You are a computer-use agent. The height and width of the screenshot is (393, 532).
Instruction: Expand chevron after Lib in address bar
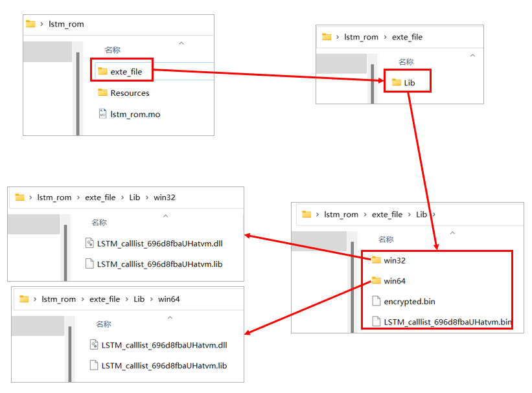click(x=434, y=214)
